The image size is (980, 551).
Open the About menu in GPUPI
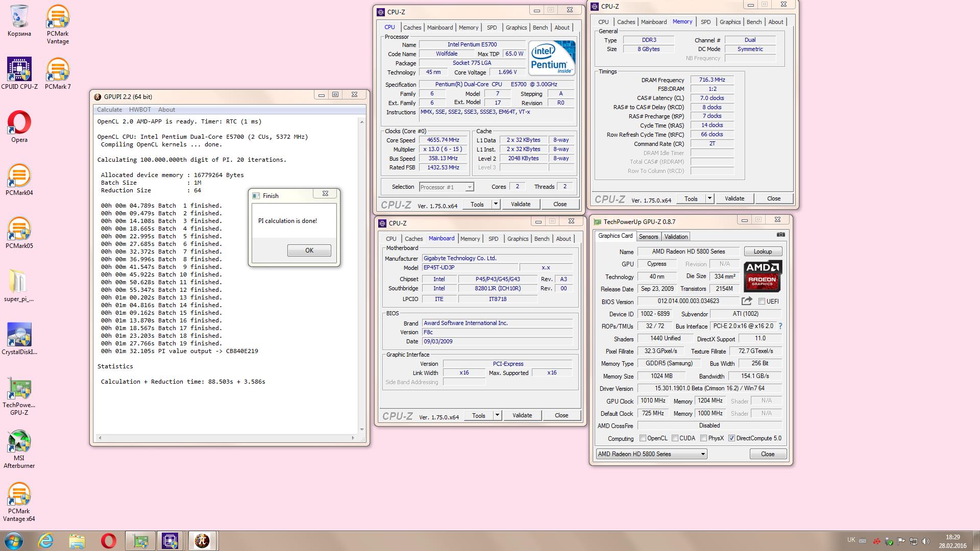[166, 110]
